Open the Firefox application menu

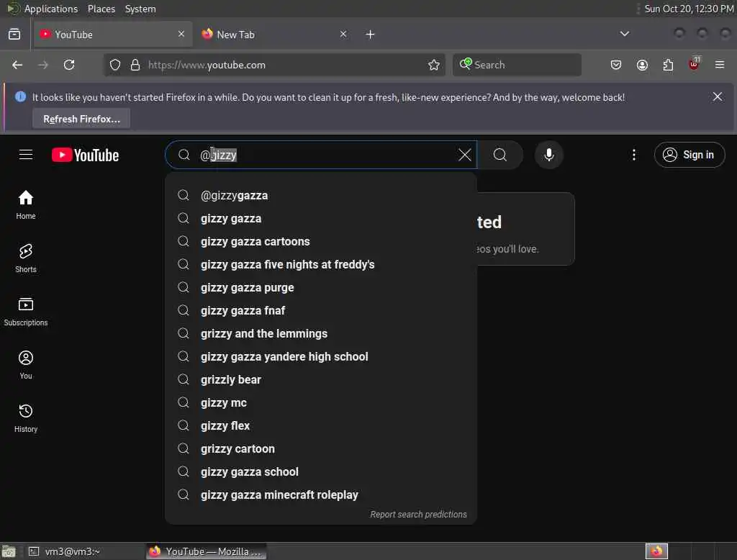point(720,65)
